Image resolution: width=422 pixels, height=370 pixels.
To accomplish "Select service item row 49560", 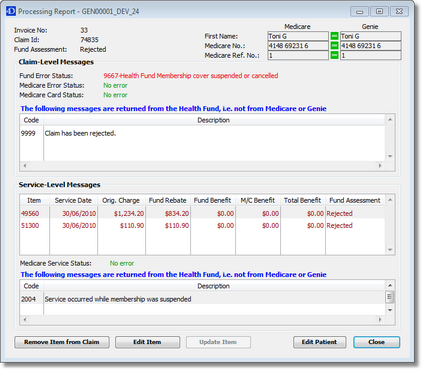I will point(202,213).
